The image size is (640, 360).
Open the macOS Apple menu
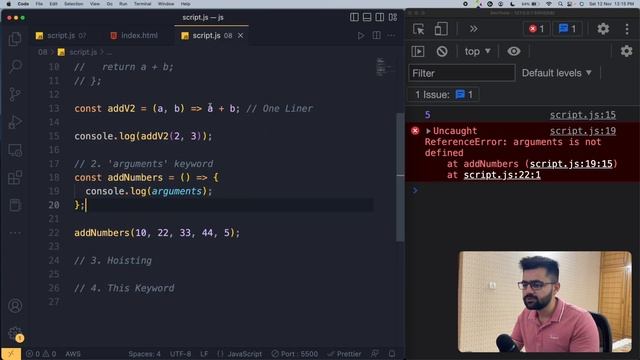coord(9,4)
